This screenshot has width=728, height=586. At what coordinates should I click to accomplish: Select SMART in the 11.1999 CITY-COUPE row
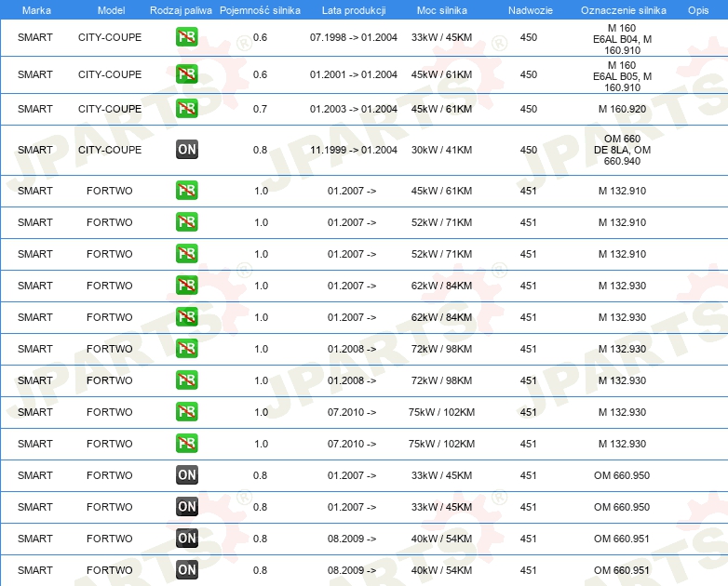click(34, 150)
